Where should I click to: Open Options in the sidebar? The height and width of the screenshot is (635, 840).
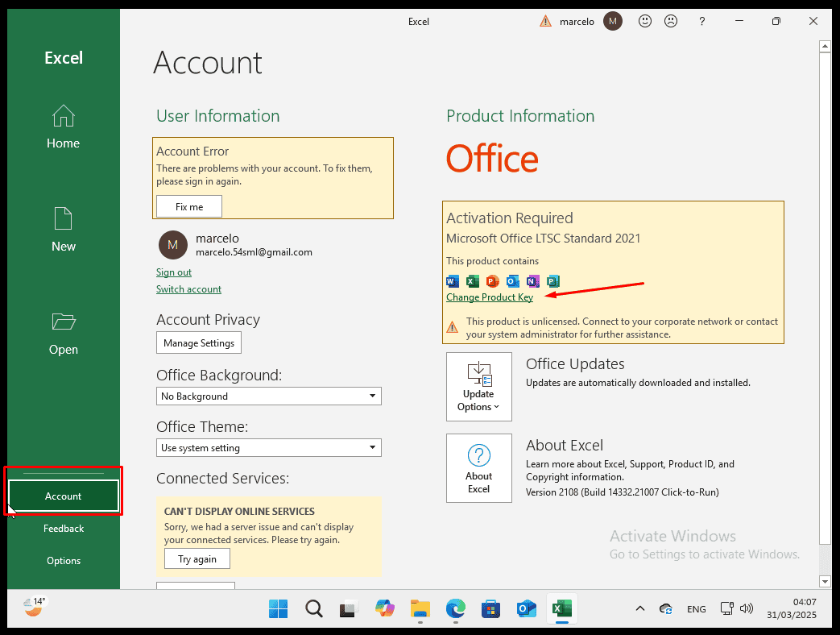click(63, 561)
